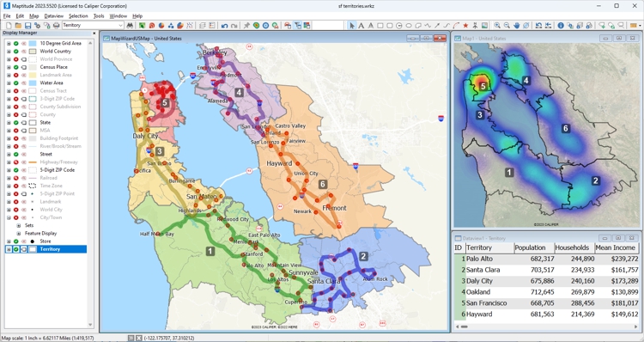Select the text A drawing tool
Image resolution: width=644 pixels, height=342 pixels.
tap(361, 26)
